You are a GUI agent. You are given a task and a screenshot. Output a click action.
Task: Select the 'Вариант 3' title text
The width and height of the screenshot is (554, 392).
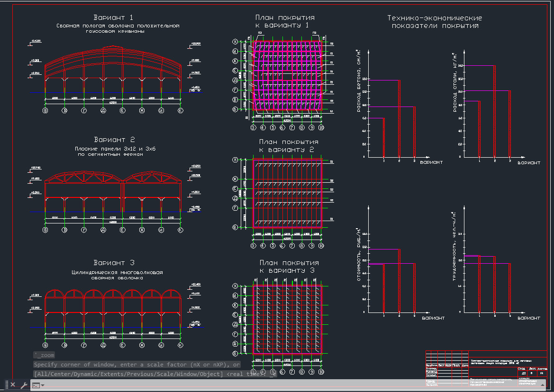coord(114,263)
